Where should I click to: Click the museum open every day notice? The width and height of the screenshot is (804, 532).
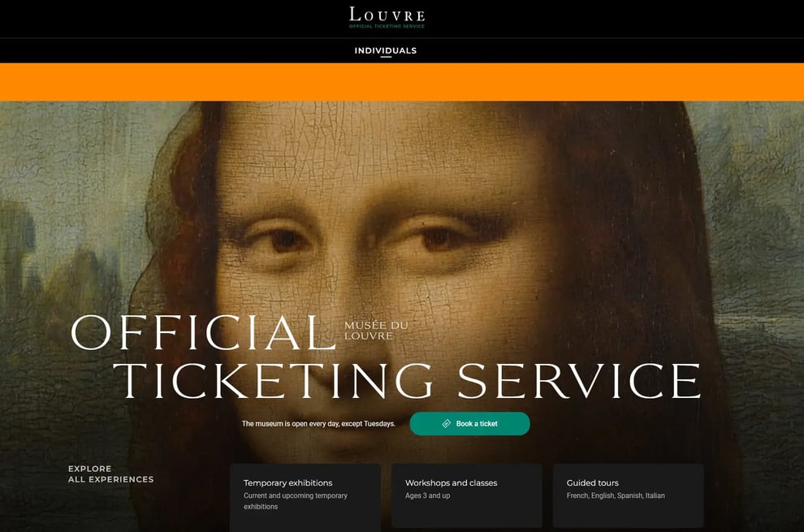point(318,424)
